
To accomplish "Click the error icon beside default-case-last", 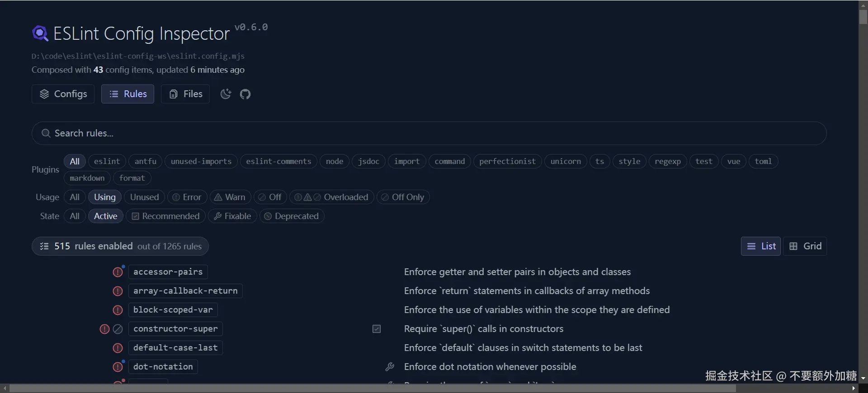I will coord(118,348).
